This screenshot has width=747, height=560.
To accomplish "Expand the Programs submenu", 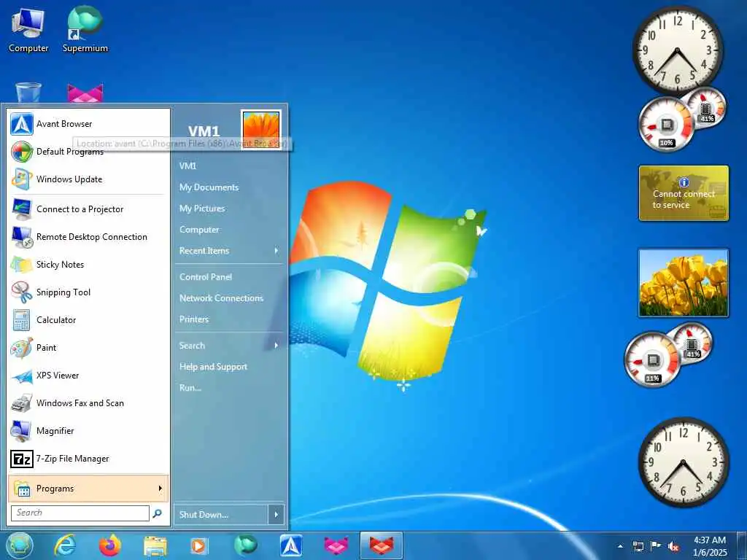I will click(x=88, y=488).
